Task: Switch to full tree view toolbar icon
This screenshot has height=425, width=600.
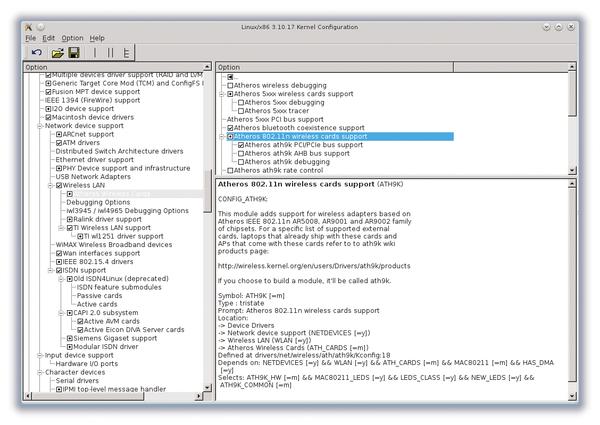Action: click(126, 52)
